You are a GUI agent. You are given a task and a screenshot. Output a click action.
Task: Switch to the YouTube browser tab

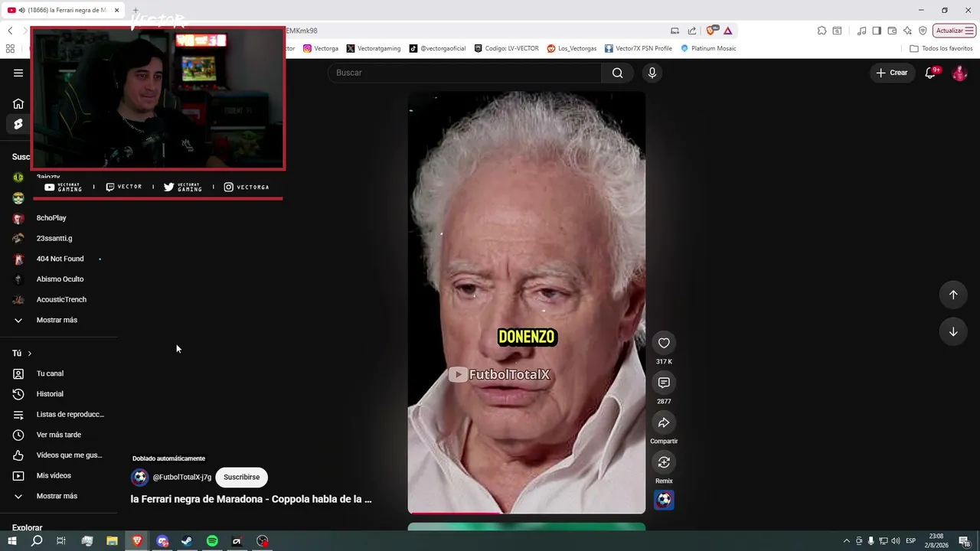click(64, 10)
